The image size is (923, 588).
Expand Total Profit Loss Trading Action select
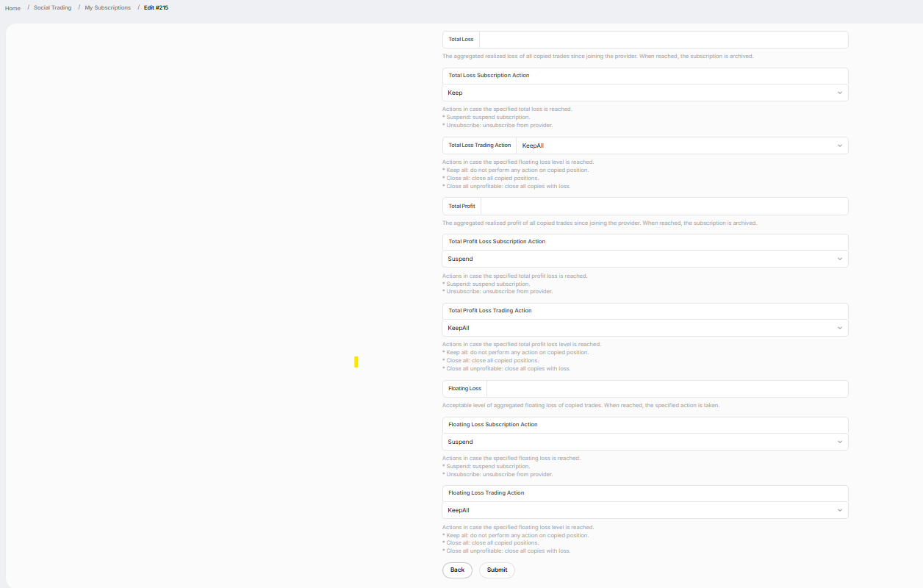click(645, 328)
